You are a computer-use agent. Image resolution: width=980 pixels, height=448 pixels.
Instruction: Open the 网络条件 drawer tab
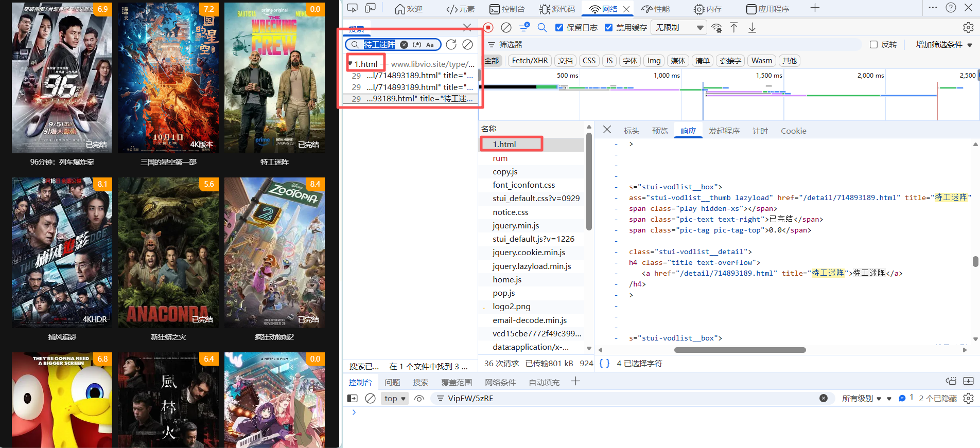500,382
